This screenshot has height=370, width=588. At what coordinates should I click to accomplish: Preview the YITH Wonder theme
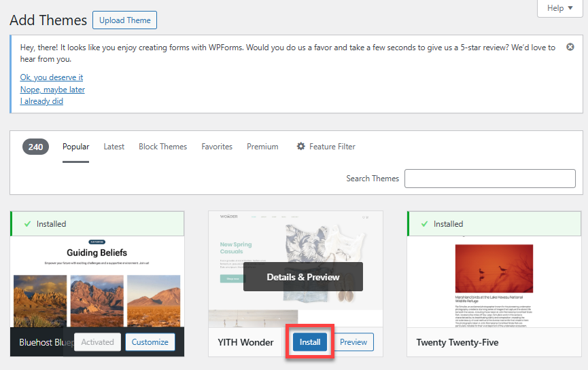[353, 342]
